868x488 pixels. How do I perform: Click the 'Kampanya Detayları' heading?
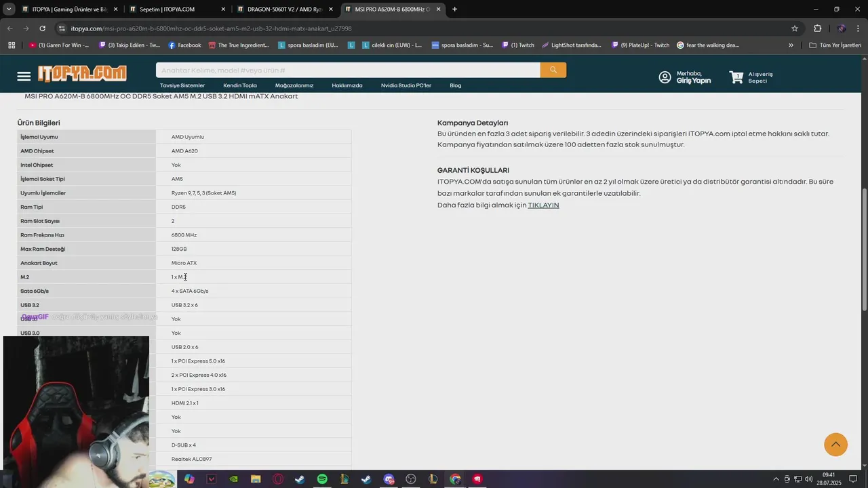(x=473, y=123)
